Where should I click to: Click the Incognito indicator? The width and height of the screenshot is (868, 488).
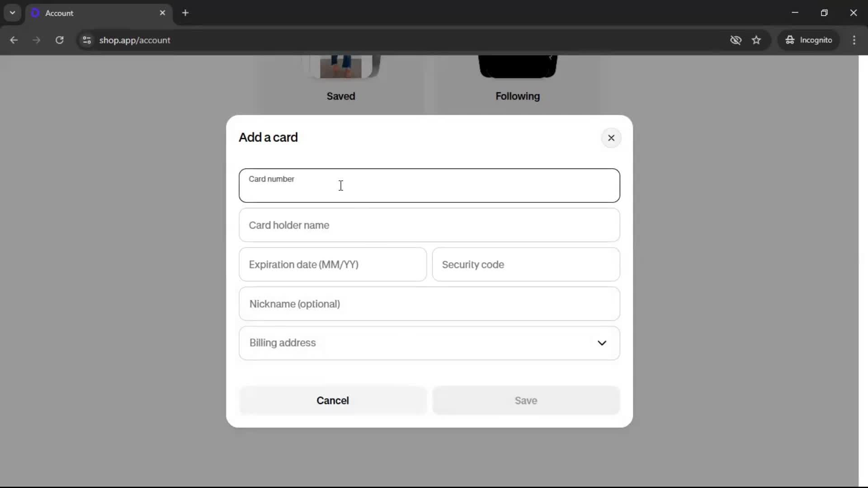(809, 40)
